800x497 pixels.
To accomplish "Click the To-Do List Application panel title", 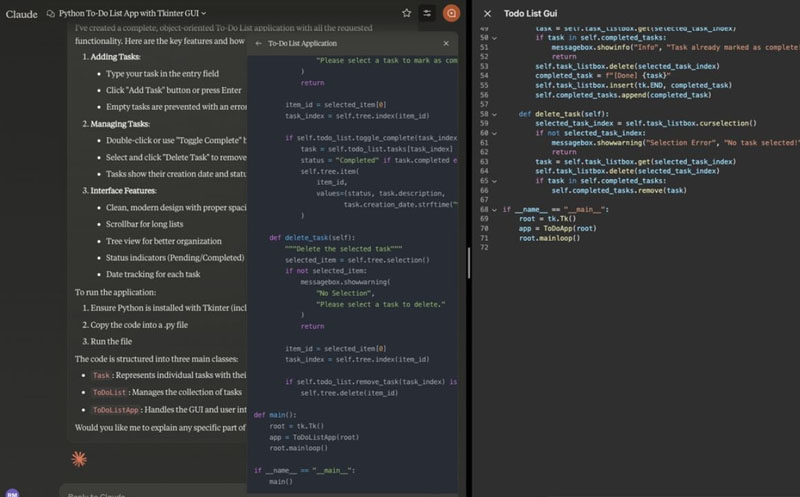I will pyautogui.click(x=302, y=43).
